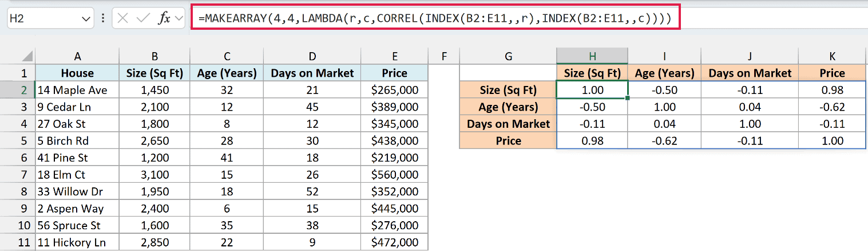Click correlation value 0.04 in column I
Viewport: 868px width, 251px height.
664,124
